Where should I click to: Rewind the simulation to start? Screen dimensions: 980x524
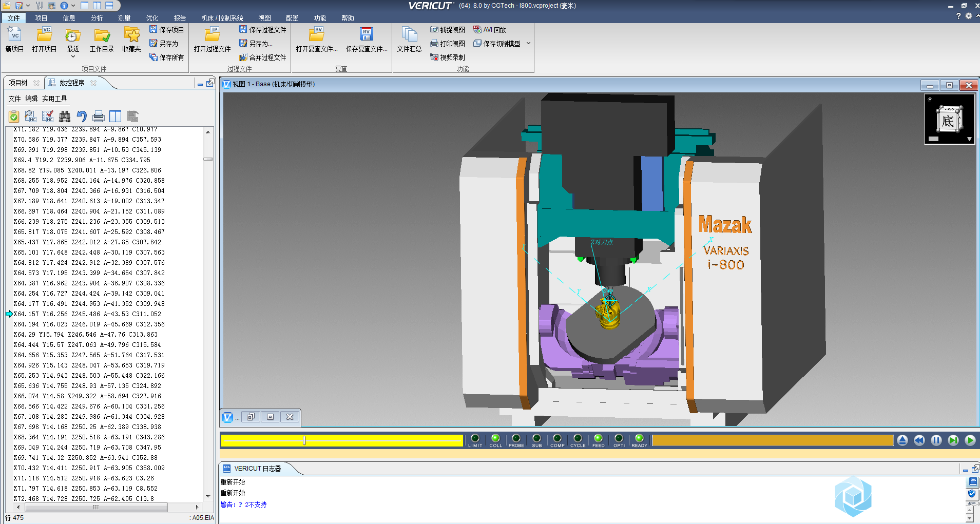919,440
